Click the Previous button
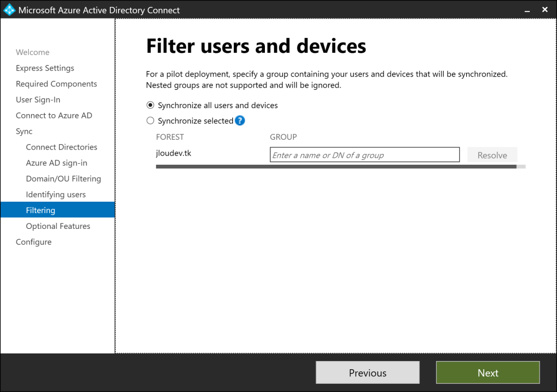This screenshot has width=557, height=392. (368, 372)
